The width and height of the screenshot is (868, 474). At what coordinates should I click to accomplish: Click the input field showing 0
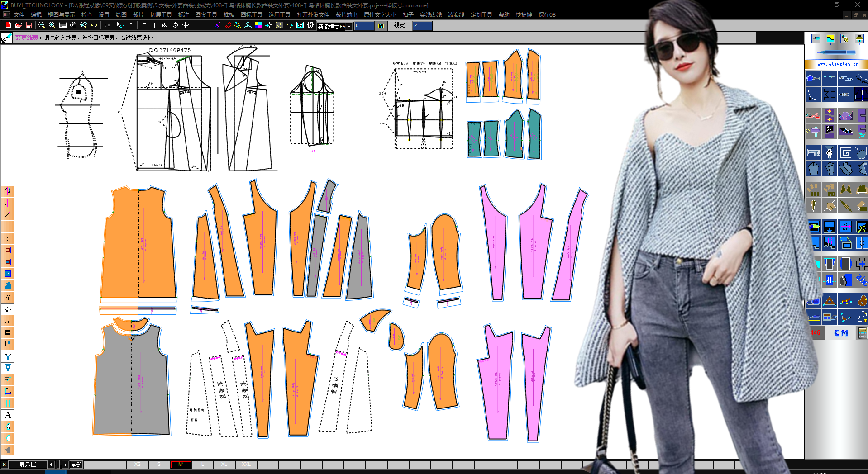point(364,26)
